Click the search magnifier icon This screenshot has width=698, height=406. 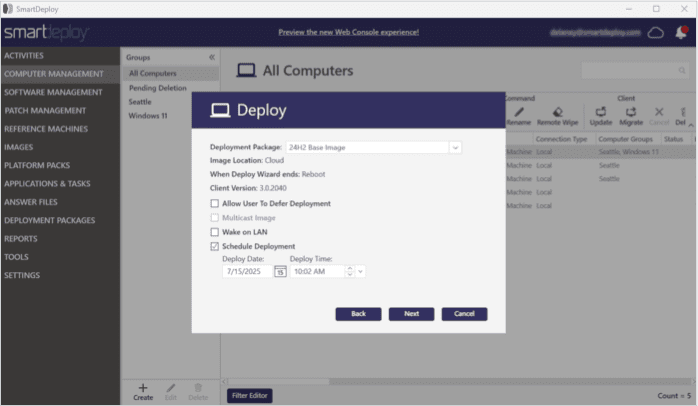click(x=682, y=70)
